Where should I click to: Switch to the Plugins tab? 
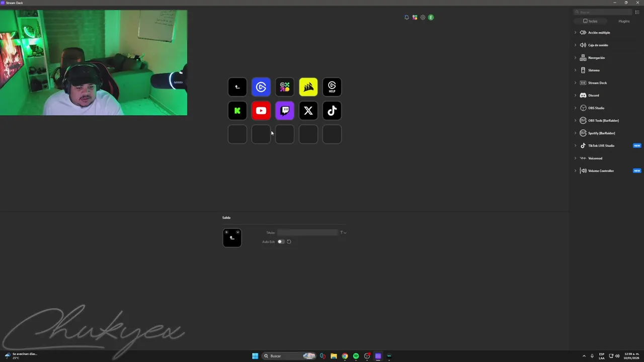pos(624,21)
